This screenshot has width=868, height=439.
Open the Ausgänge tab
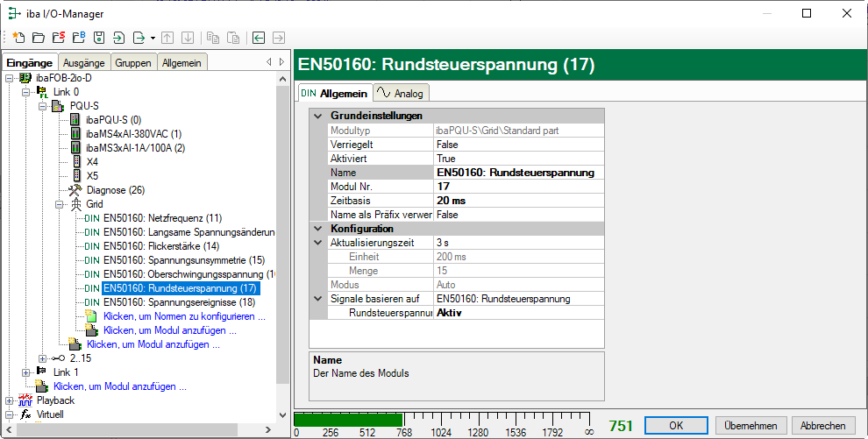(x=84, y=62)
